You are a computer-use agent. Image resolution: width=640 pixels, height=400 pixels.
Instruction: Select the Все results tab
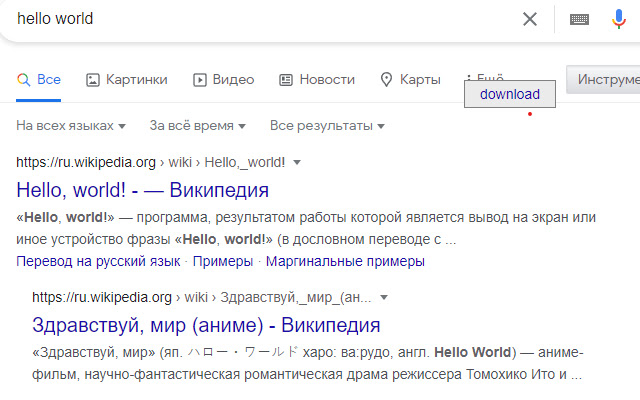39,80
